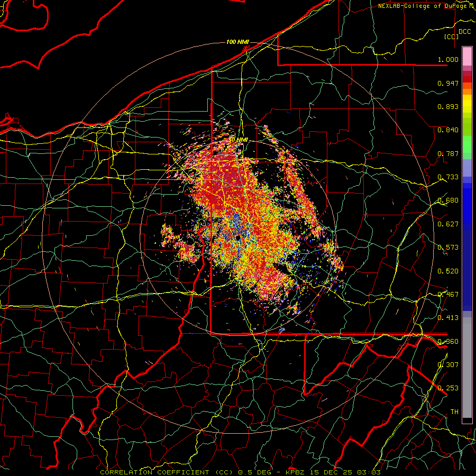Click the 0.307 legend value

coord(448,365)
